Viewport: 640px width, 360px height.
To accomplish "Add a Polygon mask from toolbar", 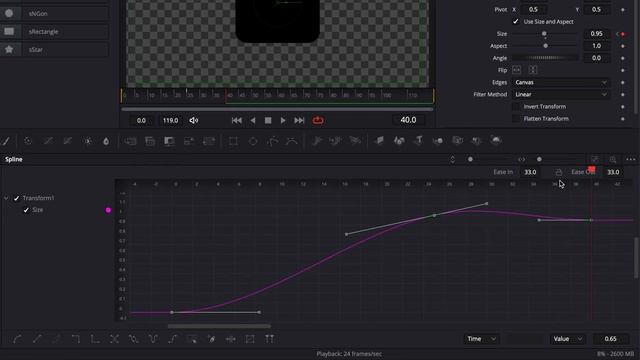I will 272,141.
